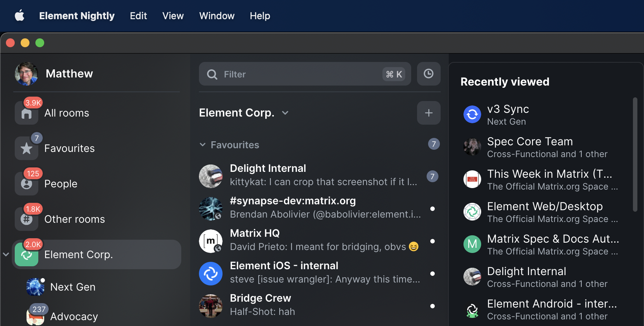Click the recently viewed clock icon

428,74
